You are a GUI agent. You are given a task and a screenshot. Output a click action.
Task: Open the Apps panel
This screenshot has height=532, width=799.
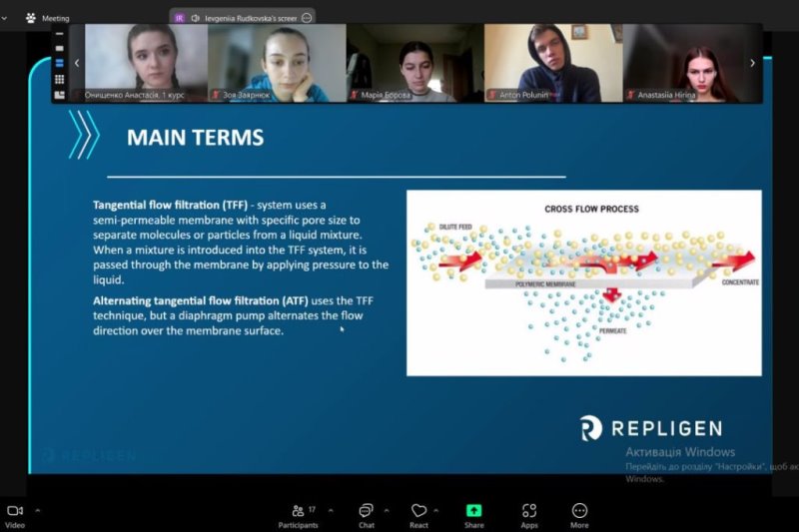point(529,516)
